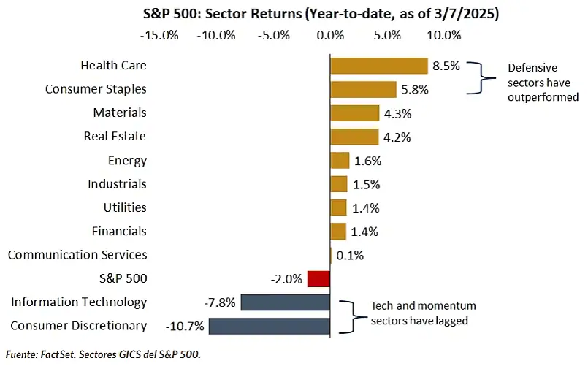Select the Consumer Discretionary bar
This screenshot has height=366, width=588.
coord(270,326)
